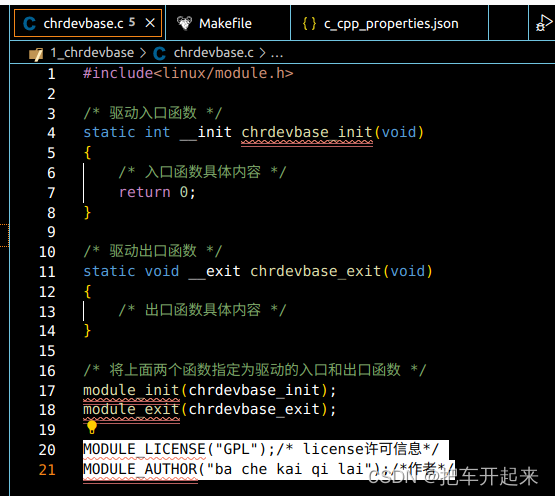The image size is (555, 496).
Task: Click the Run and Debug play icon
Action: pos(544,23)
